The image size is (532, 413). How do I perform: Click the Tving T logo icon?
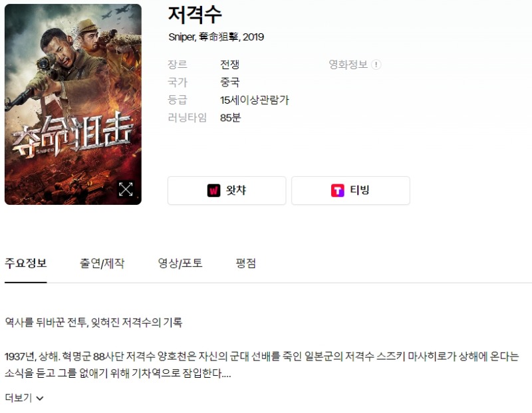pyautogui.click(x=338, y=190)
